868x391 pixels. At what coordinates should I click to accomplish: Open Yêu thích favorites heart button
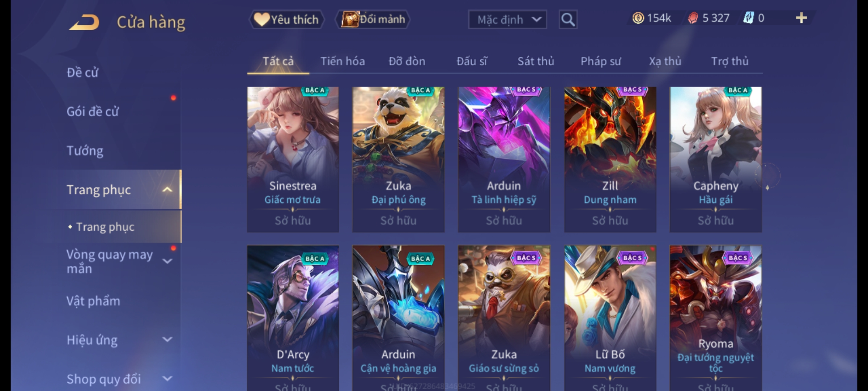pos(286,20)
